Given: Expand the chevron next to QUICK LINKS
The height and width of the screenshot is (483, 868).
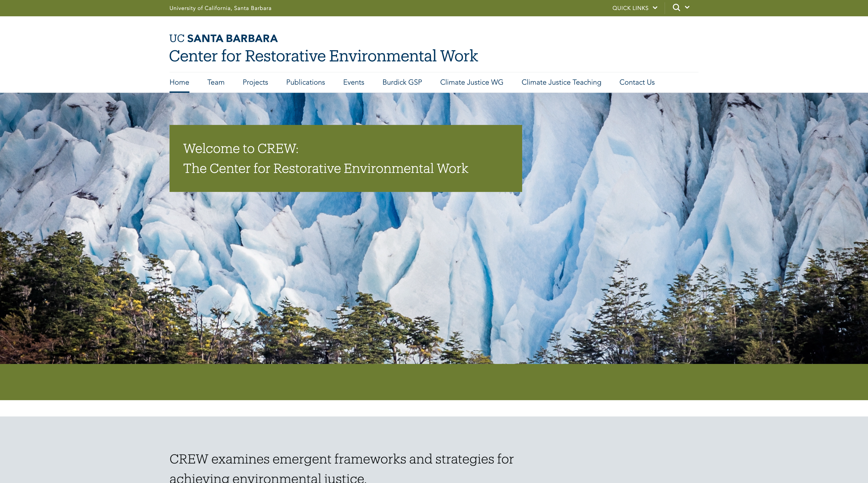Looking at the screenshot, I should pos(655,7).
